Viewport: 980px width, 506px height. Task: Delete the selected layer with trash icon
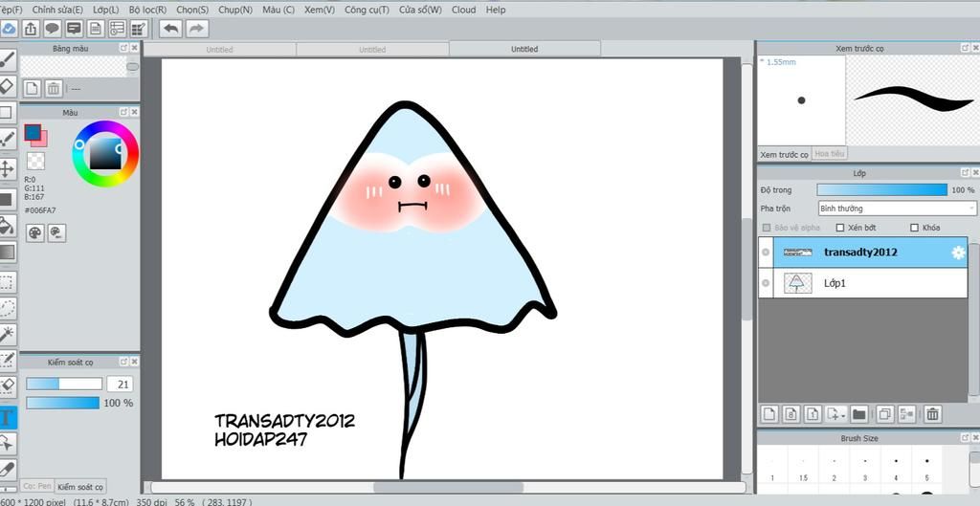point(932,413)
